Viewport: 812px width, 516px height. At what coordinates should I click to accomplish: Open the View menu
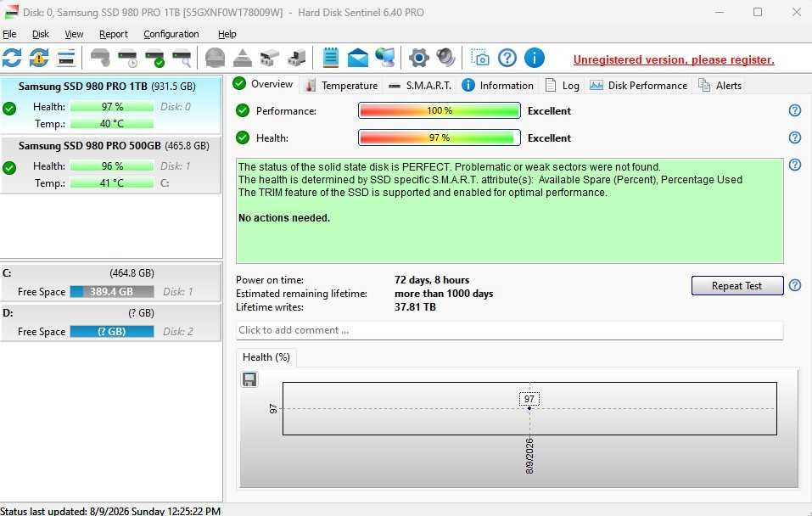(x=74, y=34)
